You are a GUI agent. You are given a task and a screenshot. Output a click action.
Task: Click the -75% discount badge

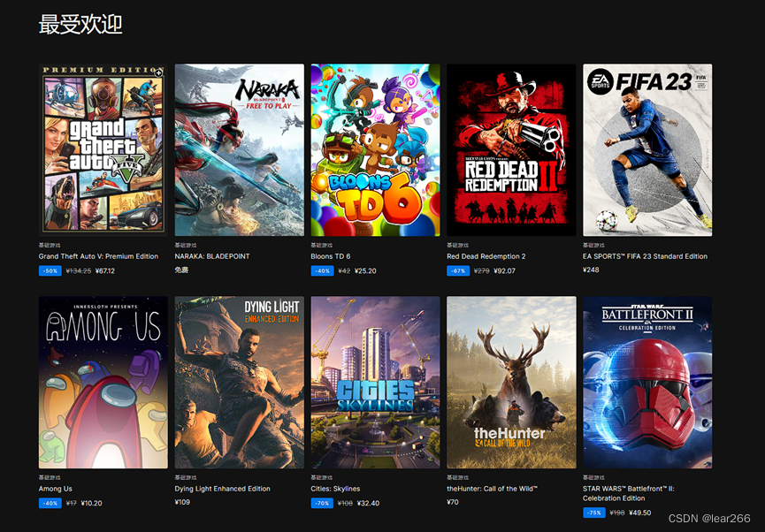point(594,513)
